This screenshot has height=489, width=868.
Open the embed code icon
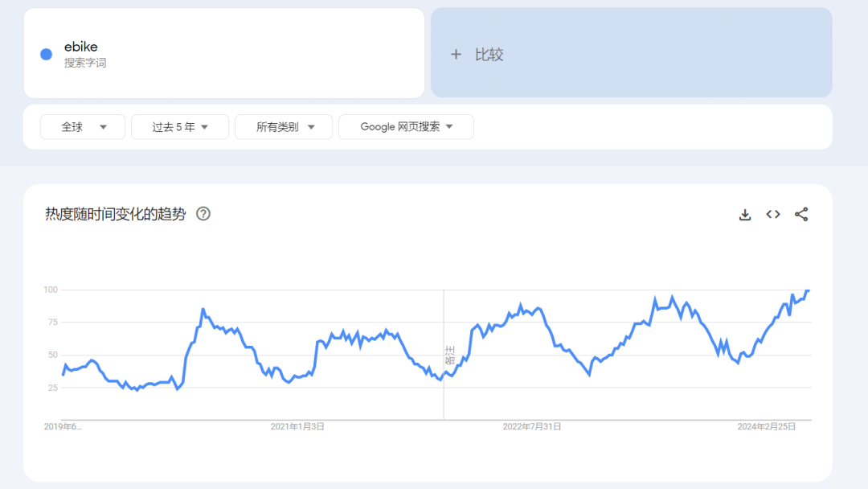tap(773, 214)
